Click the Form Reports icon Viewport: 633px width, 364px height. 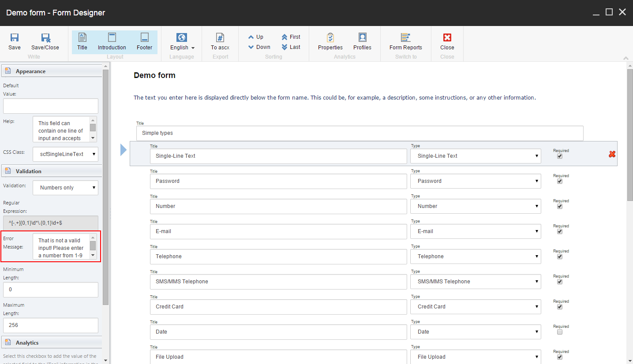[x=405, y=41]
